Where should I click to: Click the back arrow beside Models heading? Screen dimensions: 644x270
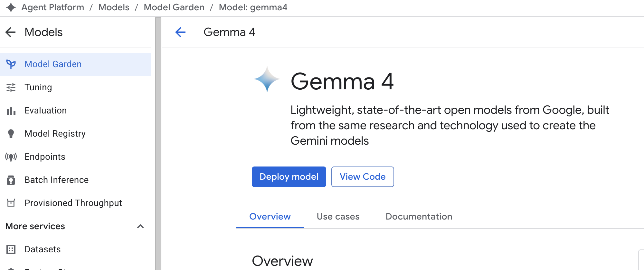point(11,32)
